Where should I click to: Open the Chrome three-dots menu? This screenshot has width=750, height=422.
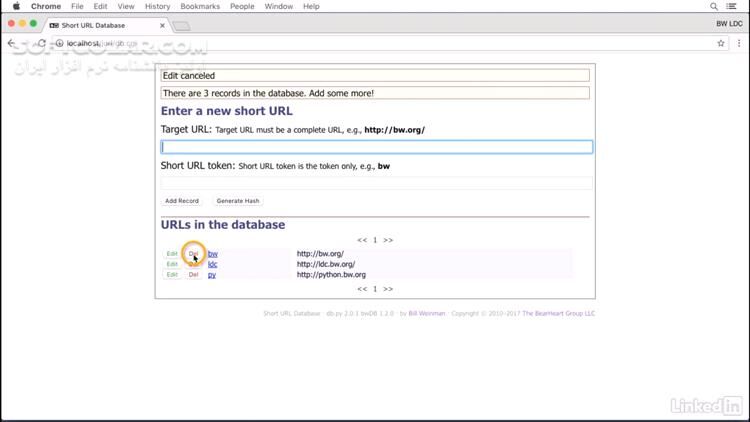point(738,44)
